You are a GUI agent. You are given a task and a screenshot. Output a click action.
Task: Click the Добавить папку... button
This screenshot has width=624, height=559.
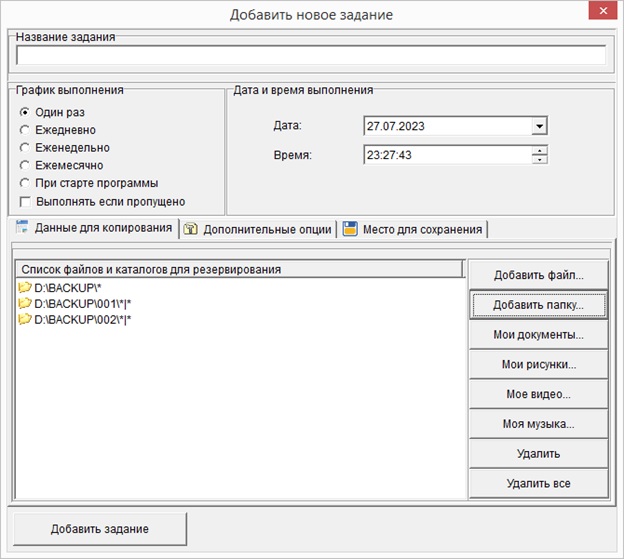point(538,305)
